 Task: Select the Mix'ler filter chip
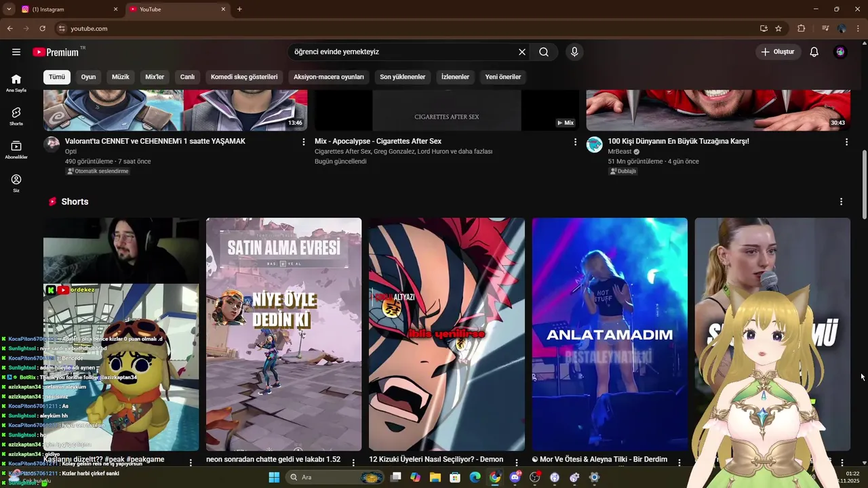tap(155, 77)
